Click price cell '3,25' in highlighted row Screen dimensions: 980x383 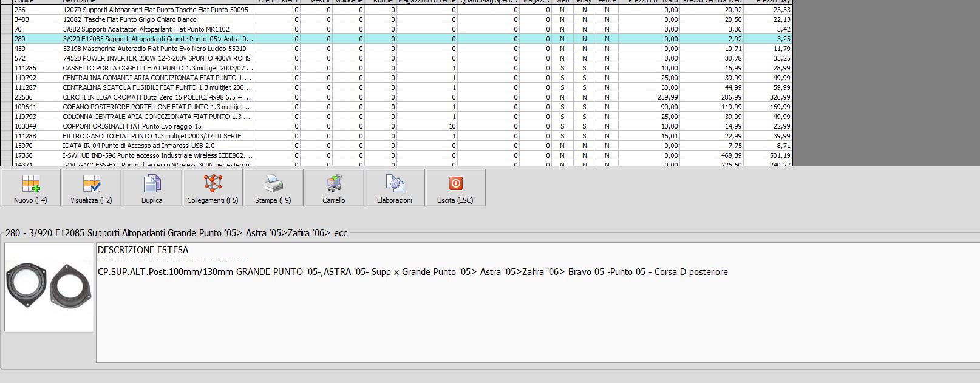point(768,39)
